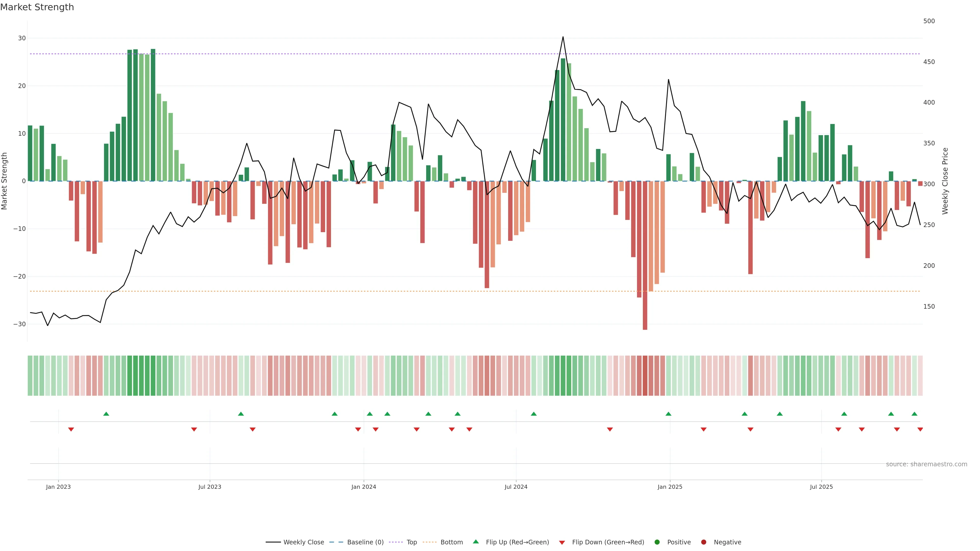This screenshot has width=980, height=551.
Task: Click the Flip Down triangle icon in the legend
Action: pos(562,543)
